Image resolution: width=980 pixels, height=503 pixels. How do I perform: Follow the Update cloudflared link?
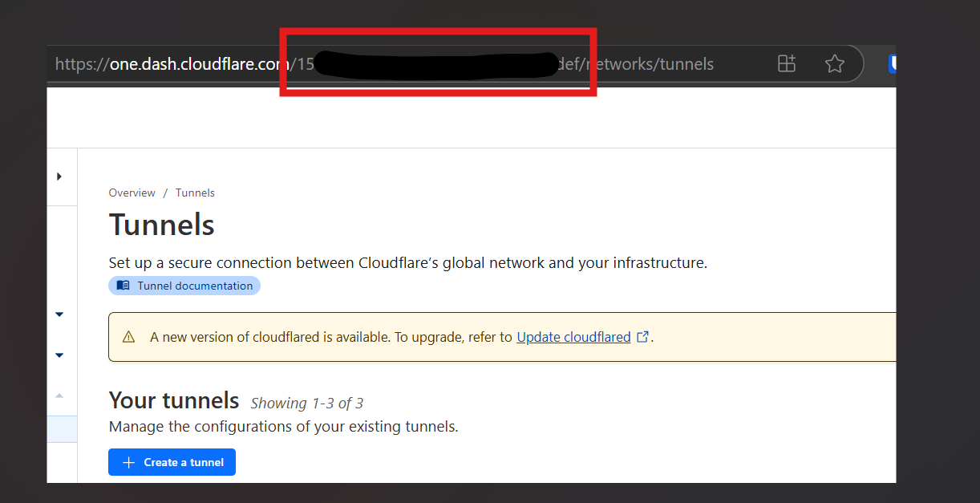573,337
